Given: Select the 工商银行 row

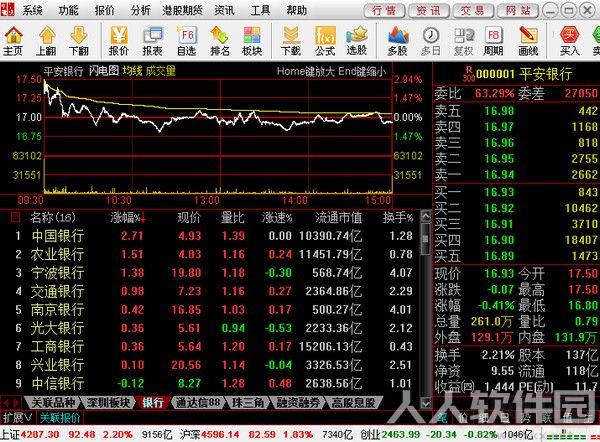Looking at the screenshot, I should point(210,346).
